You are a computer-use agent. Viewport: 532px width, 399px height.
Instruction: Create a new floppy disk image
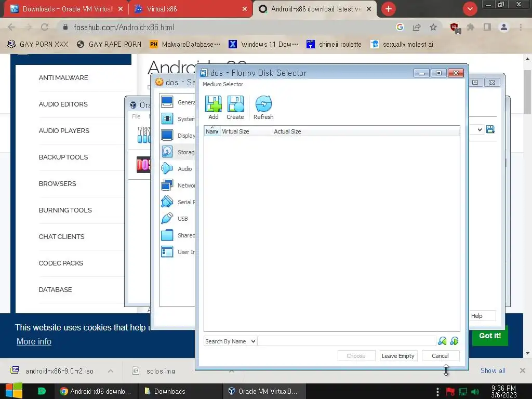click(x=235, y=108)
